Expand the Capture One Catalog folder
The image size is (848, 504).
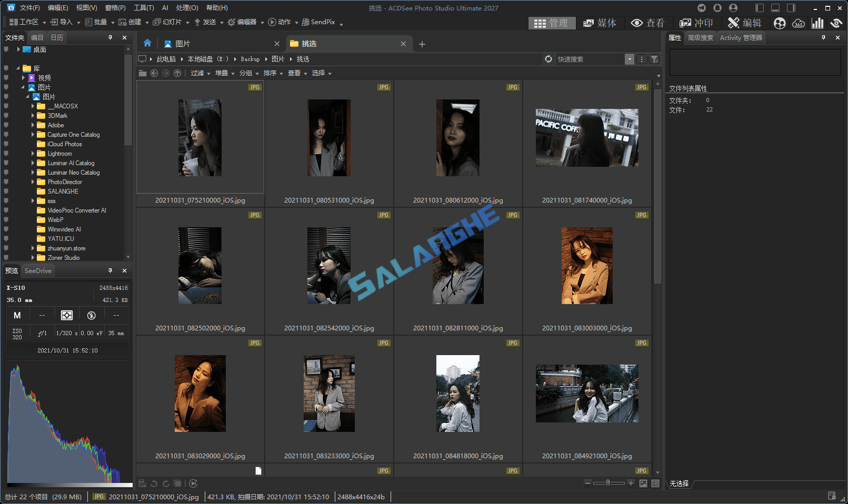(33, 135)
